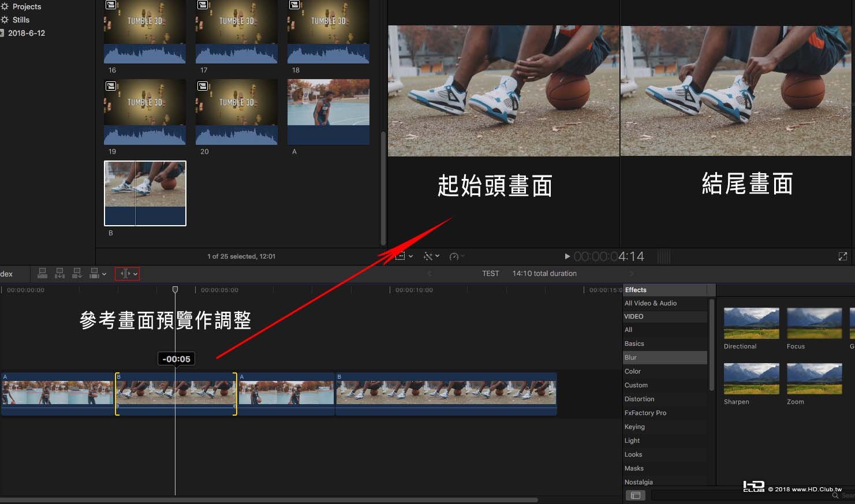This screenshot has width=855, height=504.
Task: Click the insert clip edit icon
Action: pos(59,273)
